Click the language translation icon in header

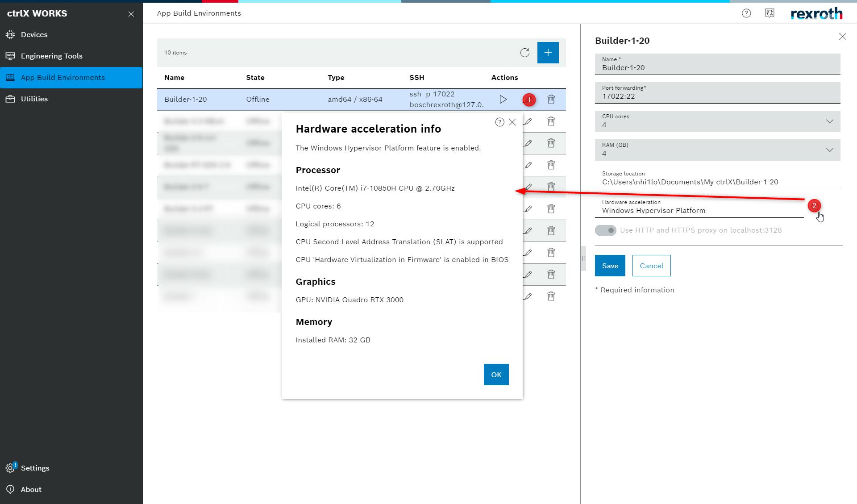770,13
